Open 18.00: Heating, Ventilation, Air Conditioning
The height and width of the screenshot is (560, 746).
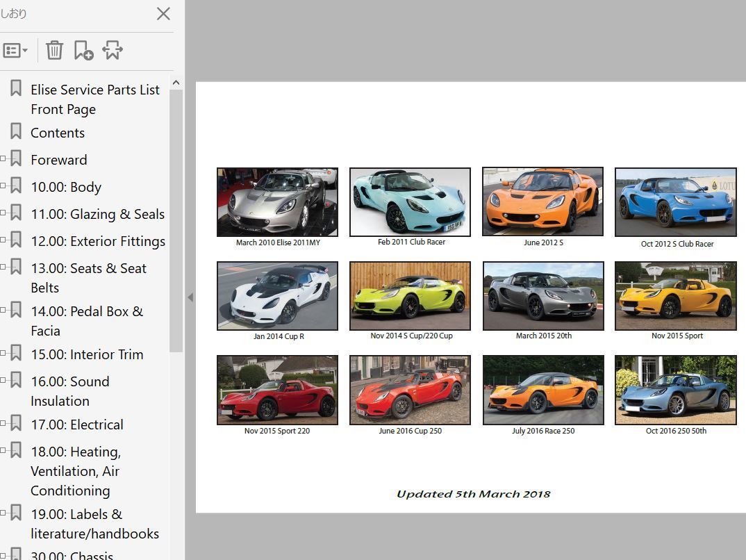(76, 471)
